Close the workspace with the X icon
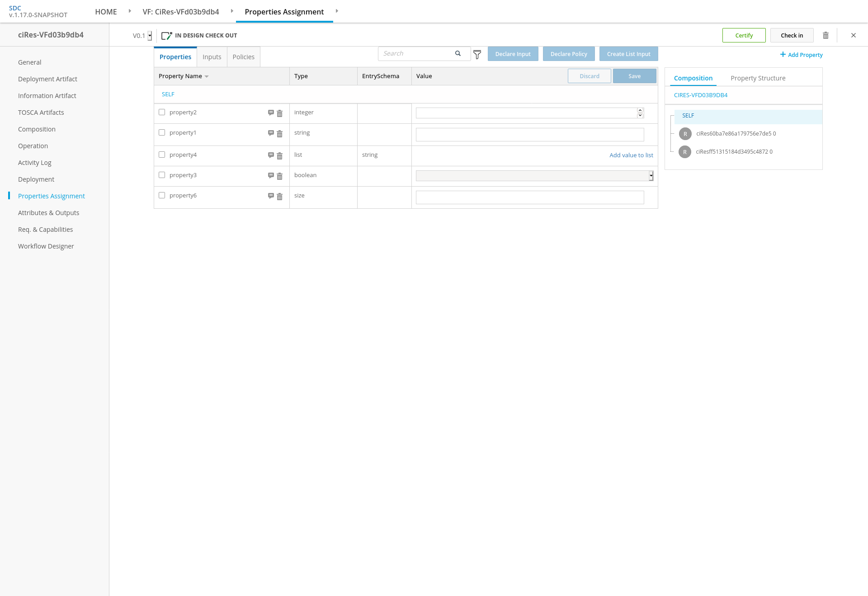 click(x=854, y=35)
